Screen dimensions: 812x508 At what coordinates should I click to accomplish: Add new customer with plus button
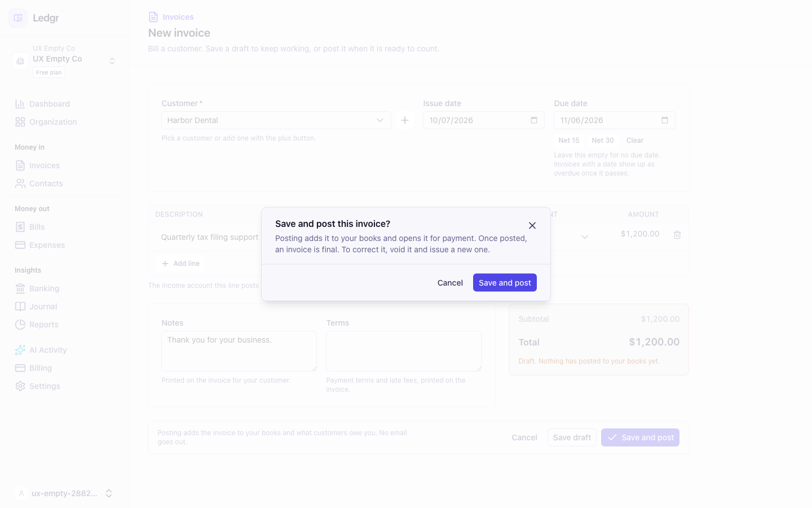pos(405,120)
